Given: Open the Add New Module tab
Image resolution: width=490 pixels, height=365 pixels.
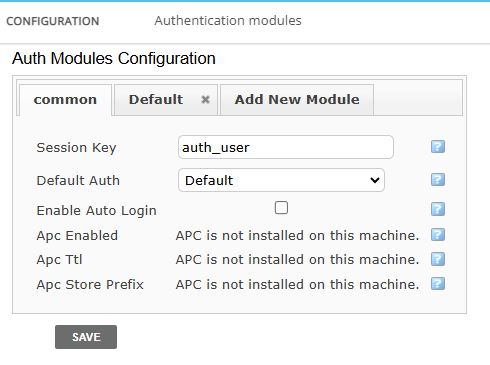Looking at the screenshot, I should pos(297,100).
